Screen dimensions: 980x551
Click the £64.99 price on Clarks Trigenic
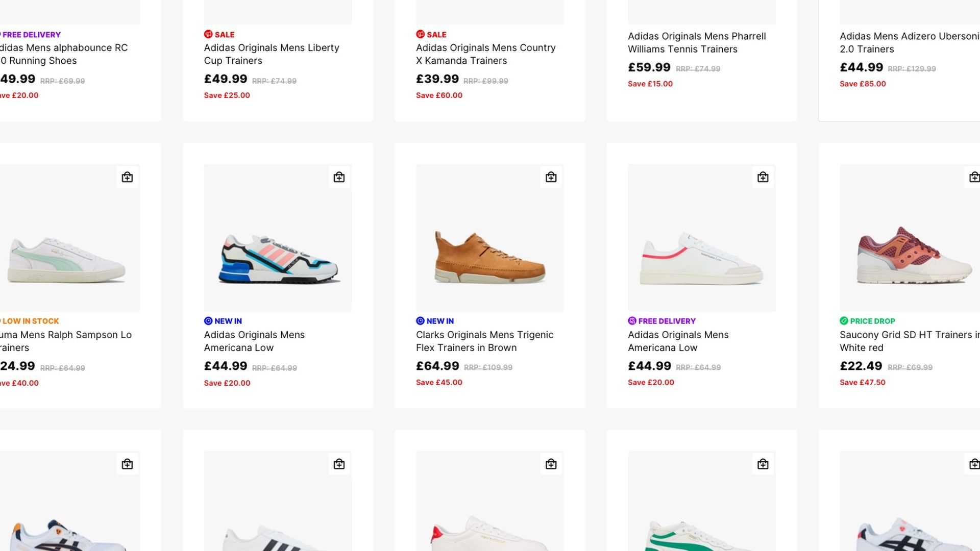[437, 366]
